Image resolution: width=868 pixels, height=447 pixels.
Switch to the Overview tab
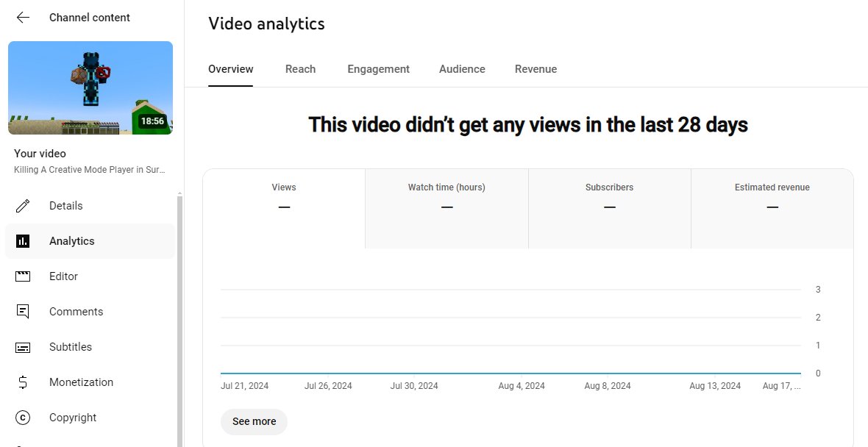point(231,69)
